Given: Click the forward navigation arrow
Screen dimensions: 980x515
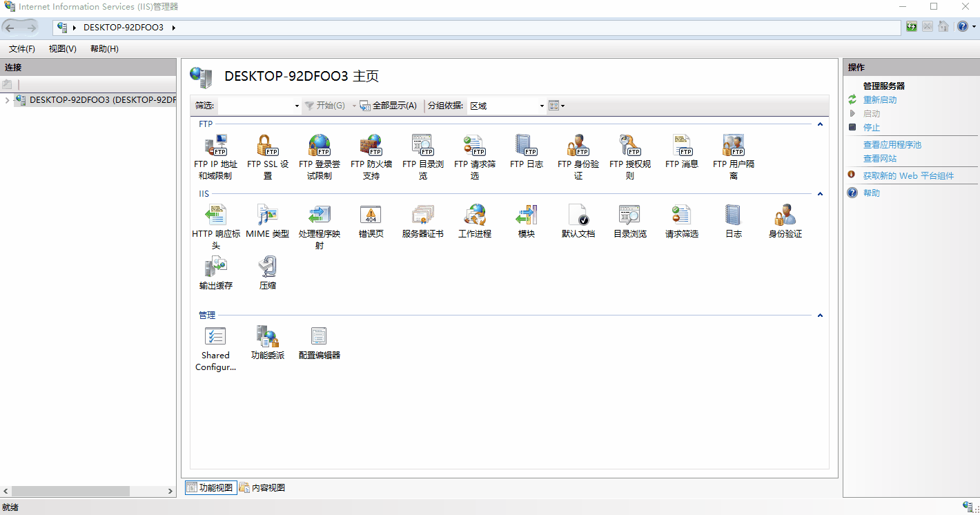Looking at the screenshot, I should (x=30, y=28).
